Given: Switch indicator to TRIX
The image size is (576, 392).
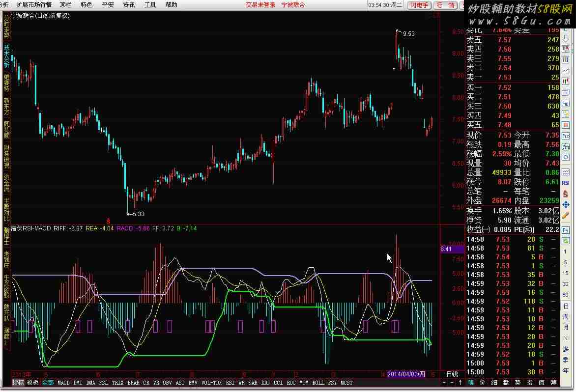Looking at the screenshot, I should [117, 383].
